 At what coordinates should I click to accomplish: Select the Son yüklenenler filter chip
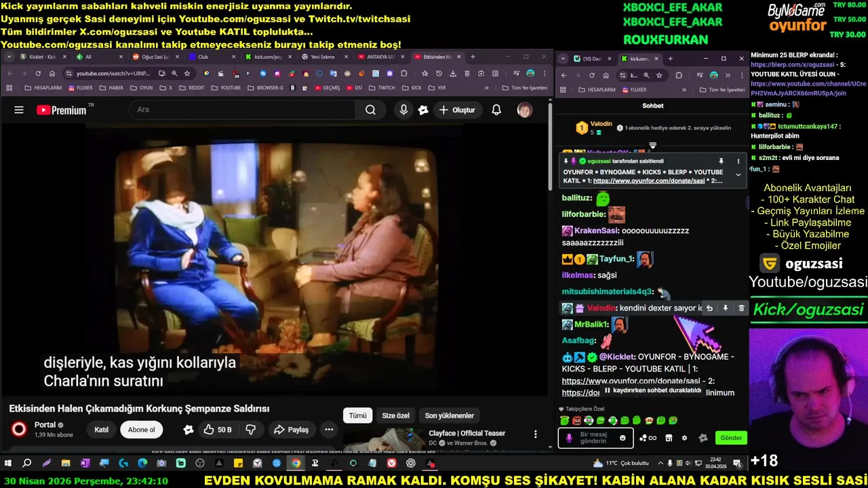click(449, 415)
